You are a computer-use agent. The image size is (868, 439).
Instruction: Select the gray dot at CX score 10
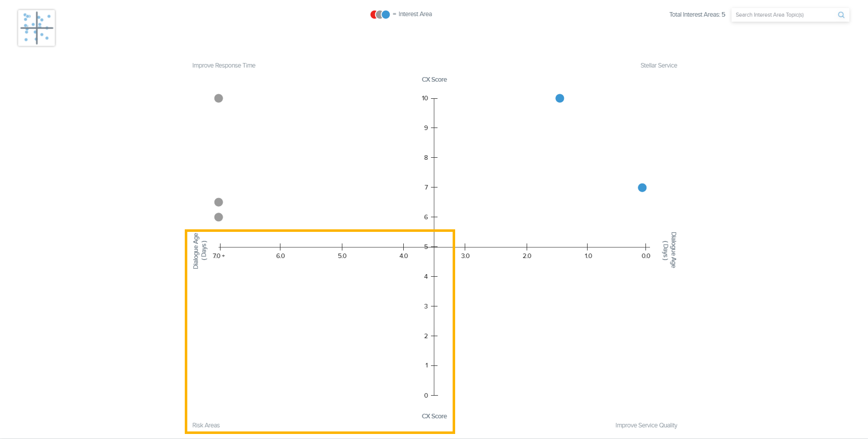tap(219, 98)
